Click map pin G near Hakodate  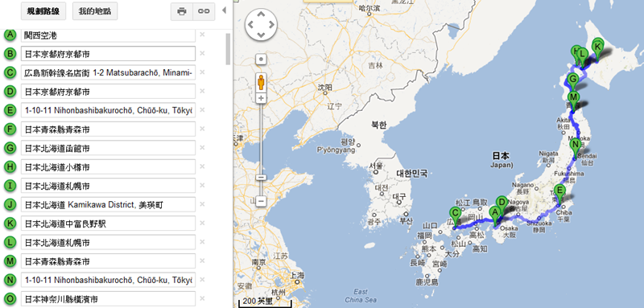(x=572, y=80)
